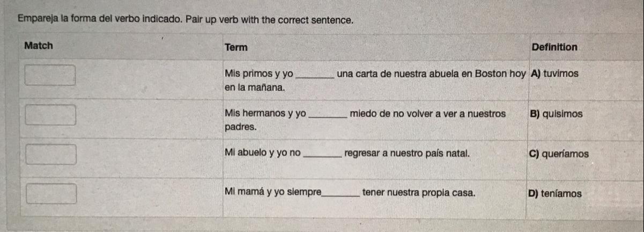Select definition 'A) tuvimos'
Viewport: 644px width, 232px height.
point(554,74)
